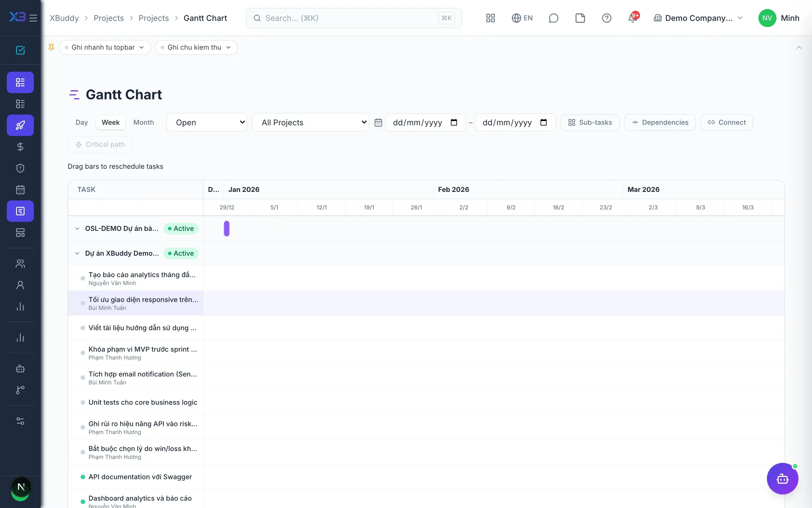Open the notifications bell with 9+ badge
The width and height of the screenshot is (812, 508).
pos(633,17)
